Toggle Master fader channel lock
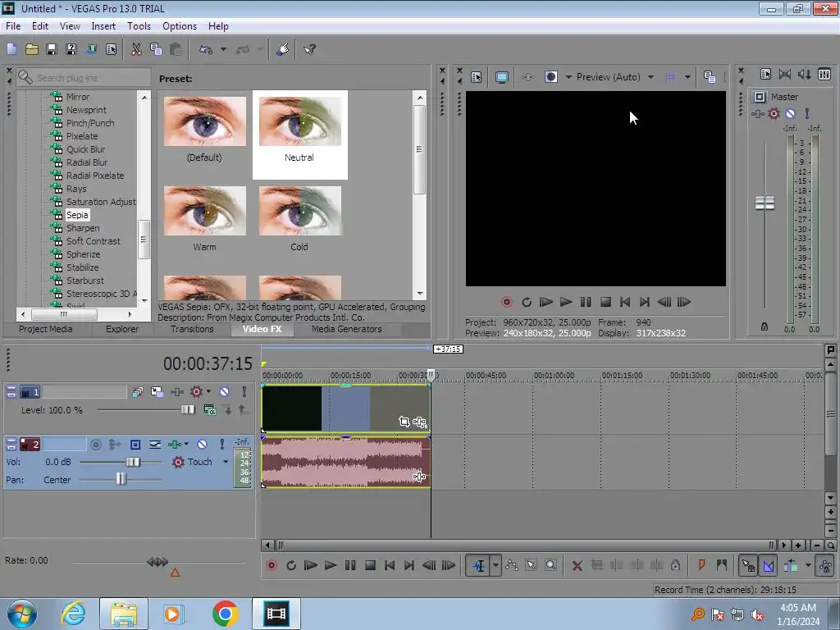Viewport: 840px width, 630px height. coord(765,326)
